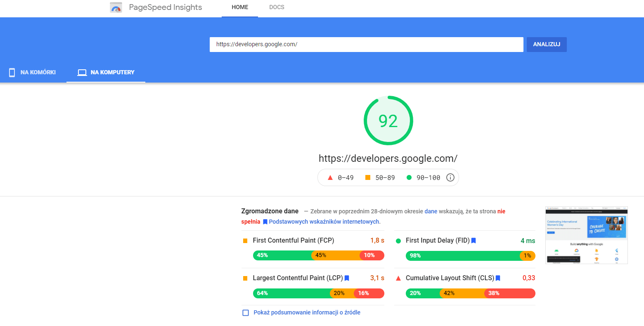
Task: Click the orange square legend icon for 50–89
Action: click(368, 177)
